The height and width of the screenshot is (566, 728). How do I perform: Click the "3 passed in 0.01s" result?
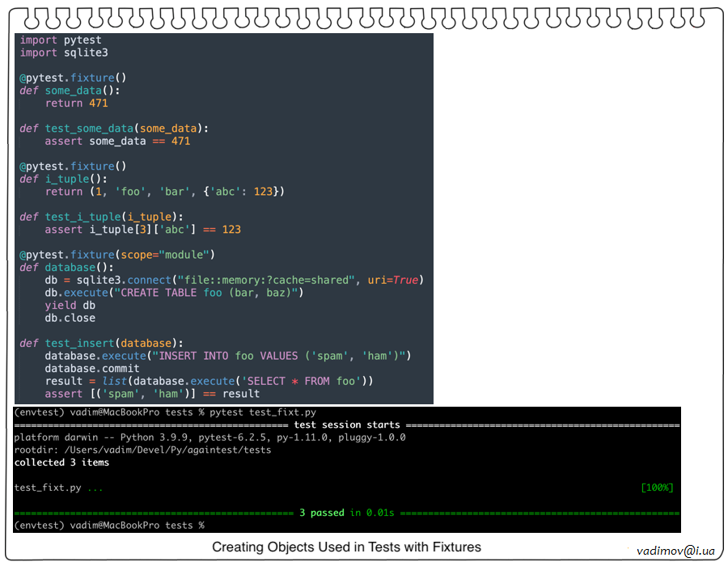(346, 513)
